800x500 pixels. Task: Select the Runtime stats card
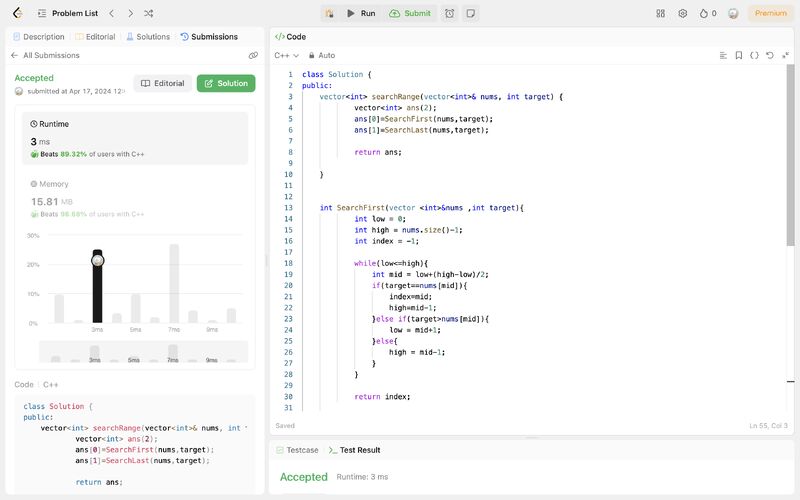pos(135,138)
